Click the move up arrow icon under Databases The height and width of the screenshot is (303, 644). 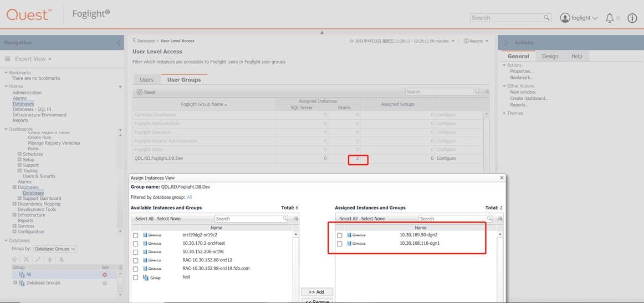[49, 259]
